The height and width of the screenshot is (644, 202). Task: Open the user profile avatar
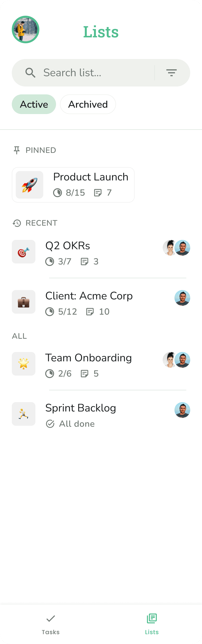pos(26,29)
